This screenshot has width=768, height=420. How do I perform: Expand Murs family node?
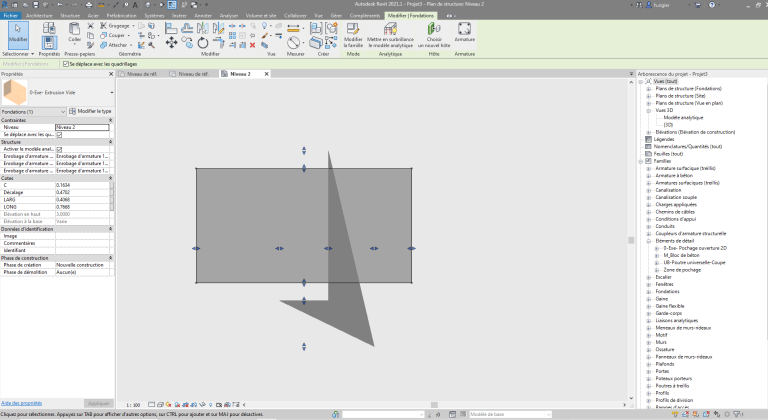(649, 343)
